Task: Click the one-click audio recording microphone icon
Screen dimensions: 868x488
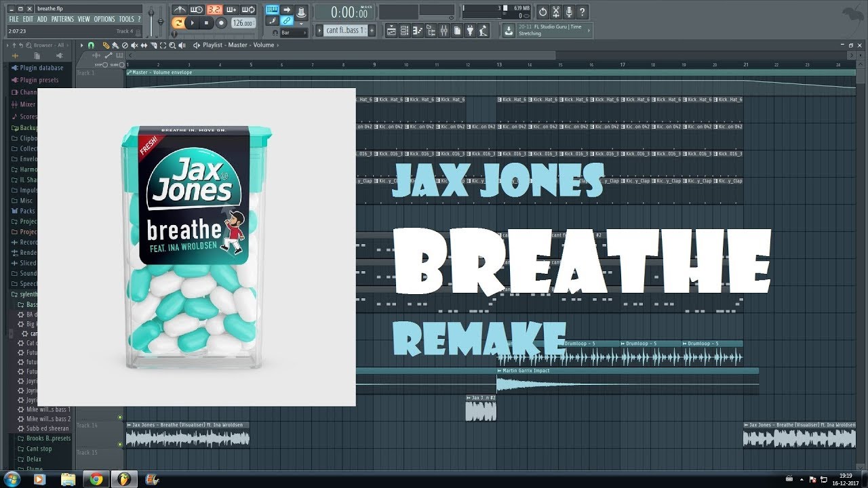Action: 569,12
